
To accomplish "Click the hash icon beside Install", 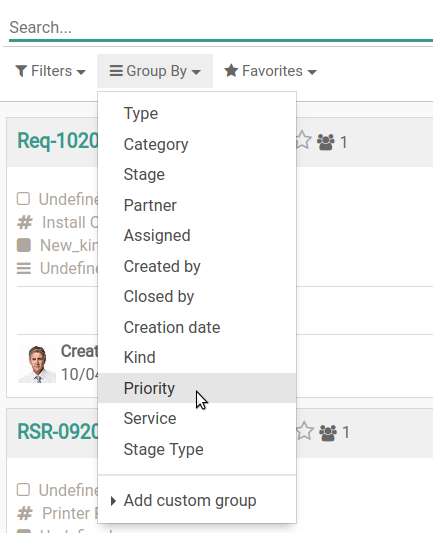I will click(x=25, y=223).
